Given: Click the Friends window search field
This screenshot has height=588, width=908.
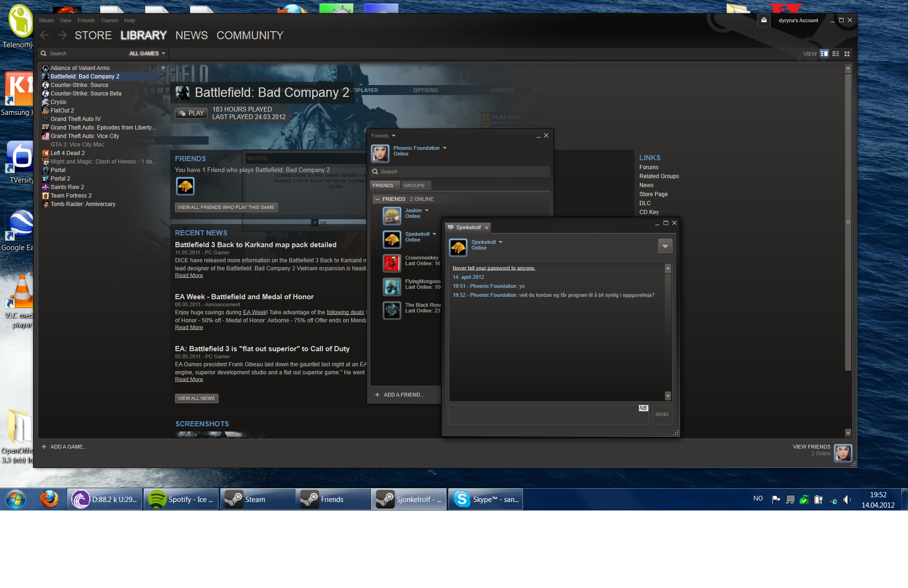Looking at the screenshot, I should [x=460, y=172].
